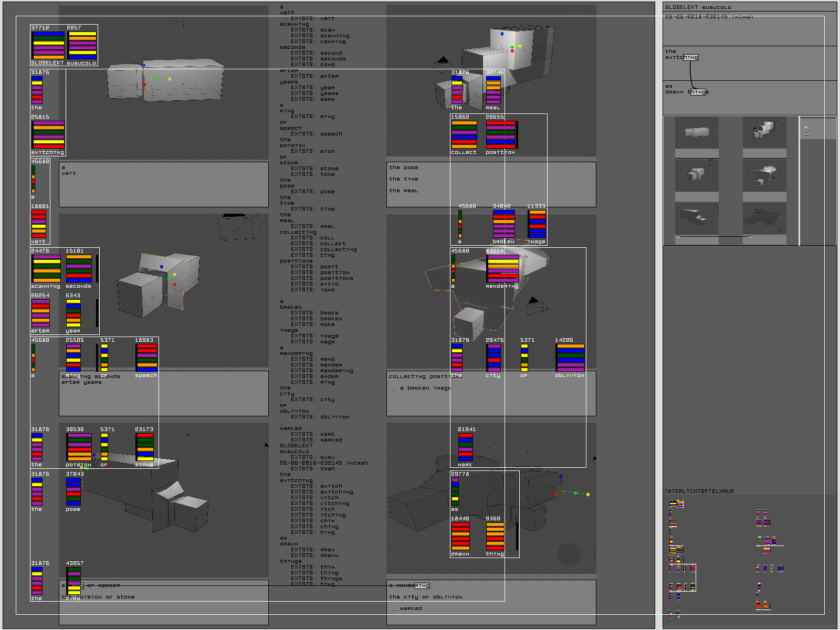Click the SLOSELEKT color bar block
This screenshot has height=630, width=840.
point(48,45)
